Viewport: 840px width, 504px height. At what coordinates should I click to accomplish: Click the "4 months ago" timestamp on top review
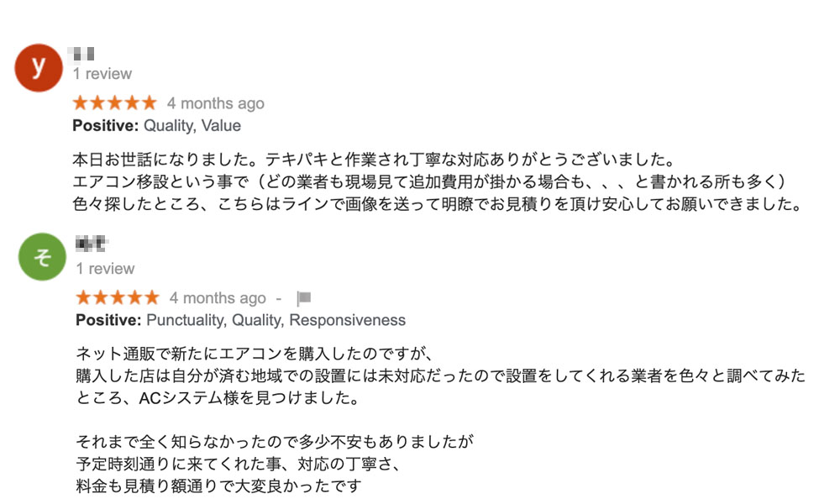pyautogui.click(x=218, y=102)
